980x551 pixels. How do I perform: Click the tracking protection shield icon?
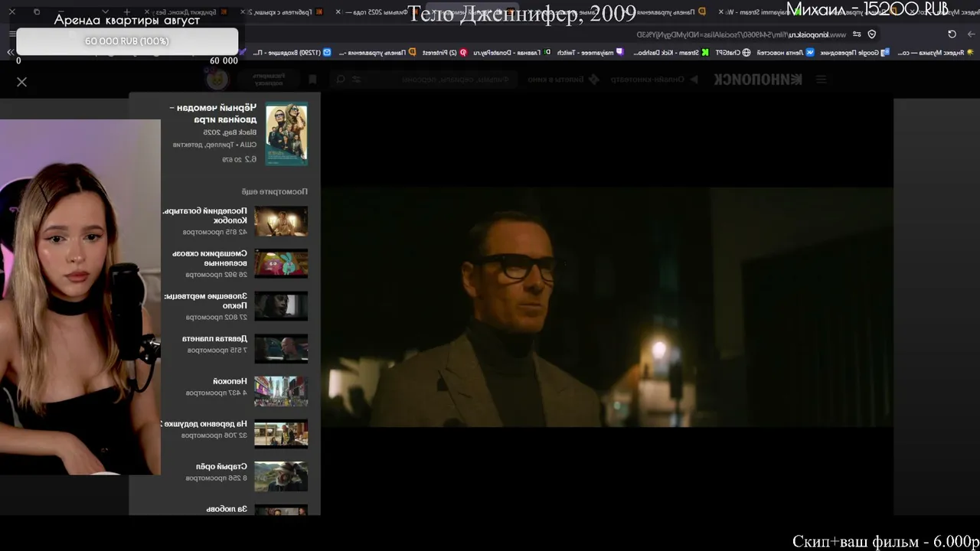pos(872,34)
